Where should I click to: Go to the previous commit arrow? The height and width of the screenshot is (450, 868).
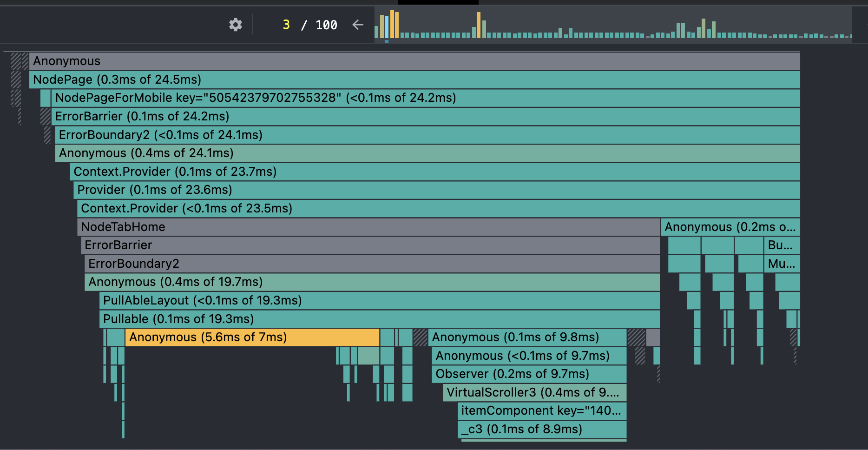[x=358, y=25]
